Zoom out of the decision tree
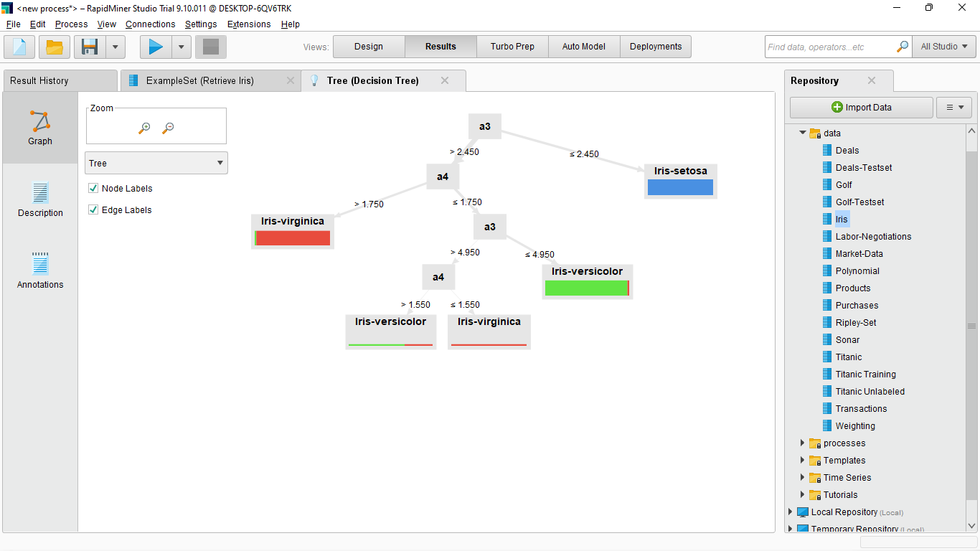 [x=168, y=127]
